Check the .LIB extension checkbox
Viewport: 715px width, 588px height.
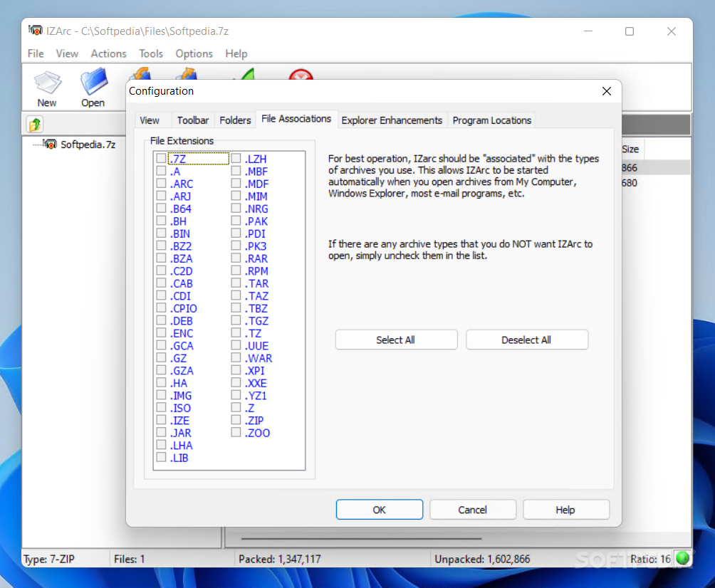pos(161,457)
